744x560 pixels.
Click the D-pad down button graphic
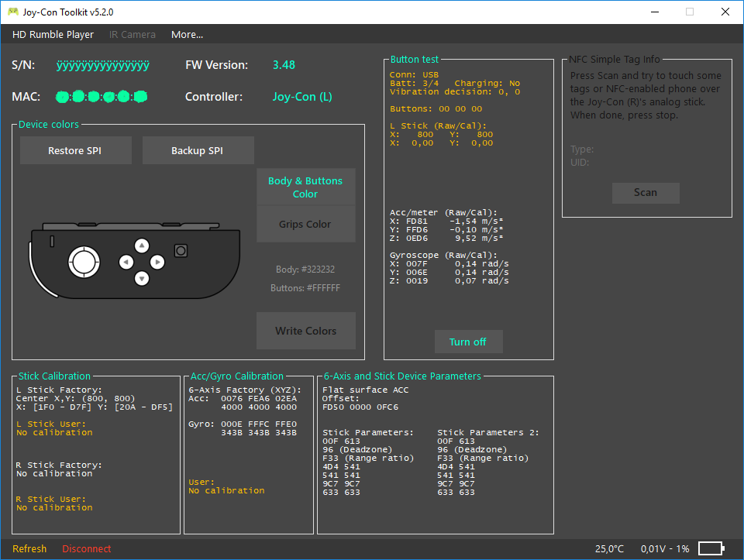pyautogui.click(x=141, y=278)
